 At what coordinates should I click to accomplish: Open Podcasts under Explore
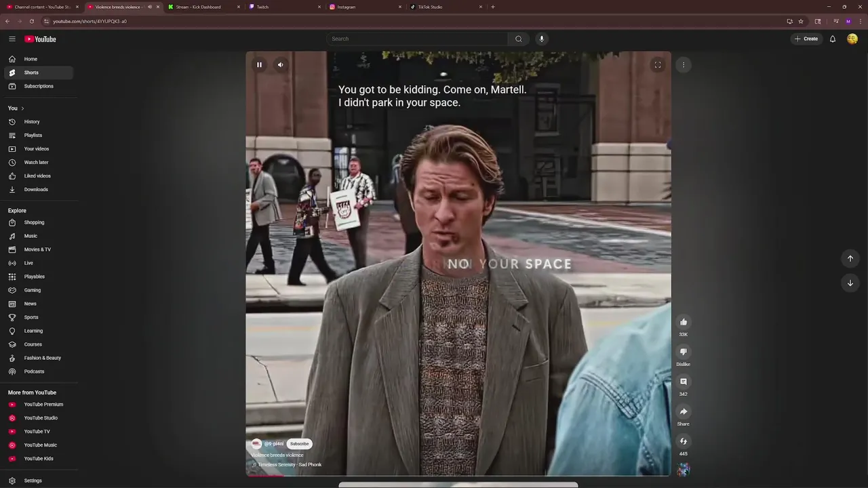tap(39, 371)
